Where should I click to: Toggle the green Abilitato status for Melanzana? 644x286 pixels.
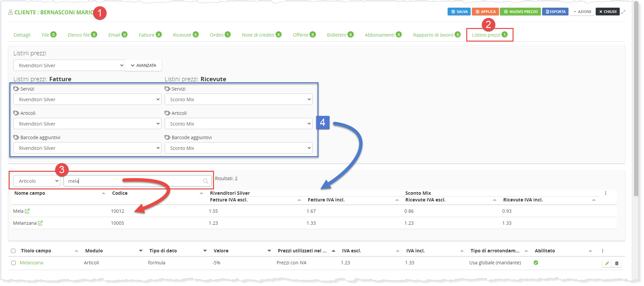click(536, 263)
